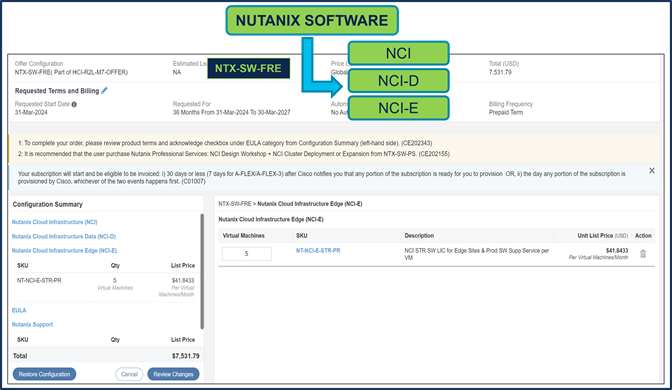
Task: Open Nutanix Cloud Infrastructure (NCI) section
Action: 54,222
